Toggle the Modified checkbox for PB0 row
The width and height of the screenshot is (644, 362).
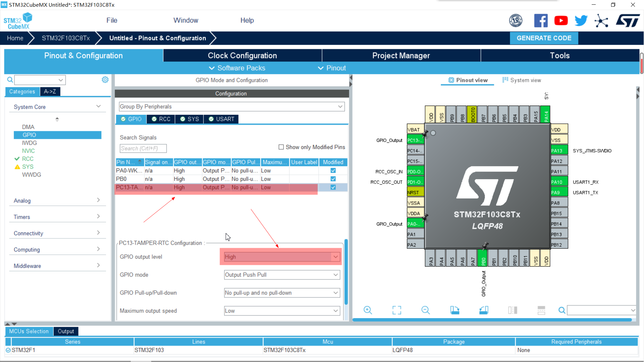[x=333, y=179]
